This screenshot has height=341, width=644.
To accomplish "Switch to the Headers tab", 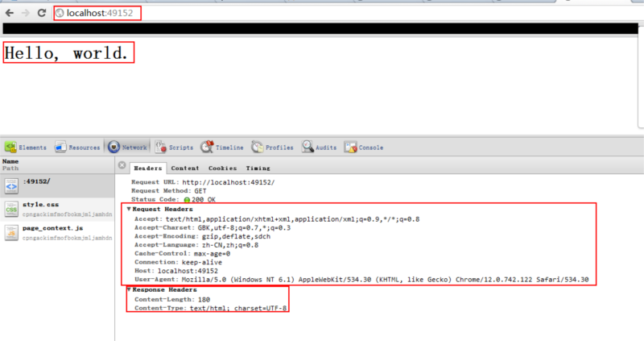I will [x=148, y=168].
